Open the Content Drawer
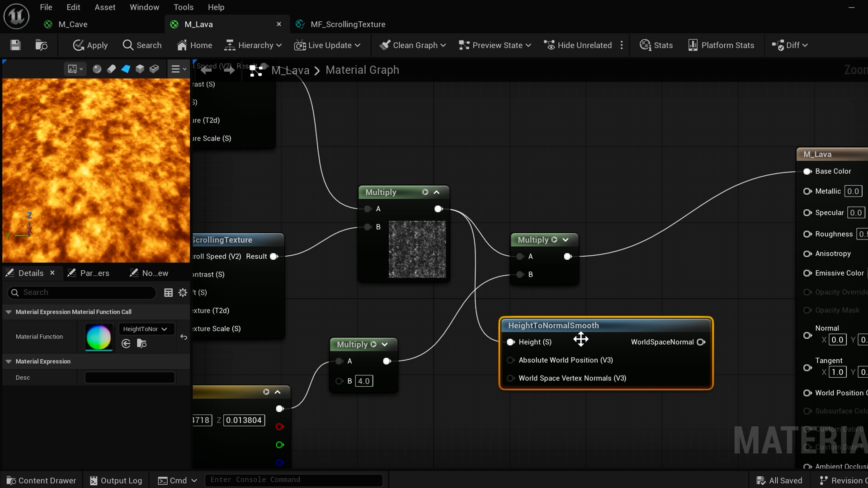868x488 pixels. coord(41,480)
